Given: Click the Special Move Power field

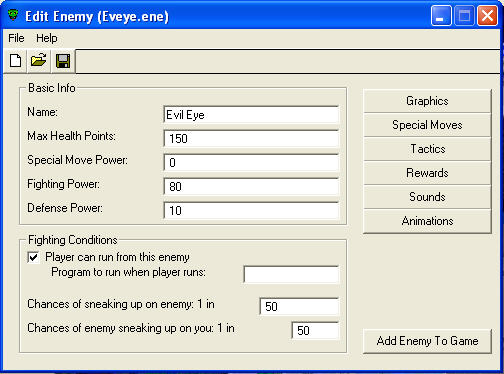Looking at the screenshot, I should click(x=251, y=163).
